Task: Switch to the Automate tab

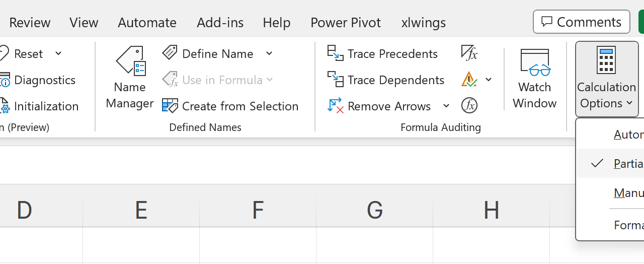Action: tap(147, 23)
